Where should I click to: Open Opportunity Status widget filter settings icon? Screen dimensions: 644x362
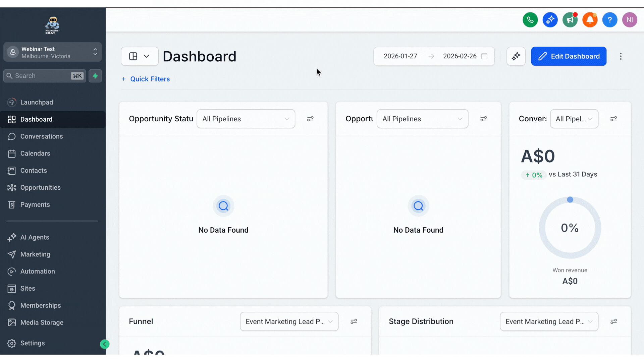click(310, 119)
